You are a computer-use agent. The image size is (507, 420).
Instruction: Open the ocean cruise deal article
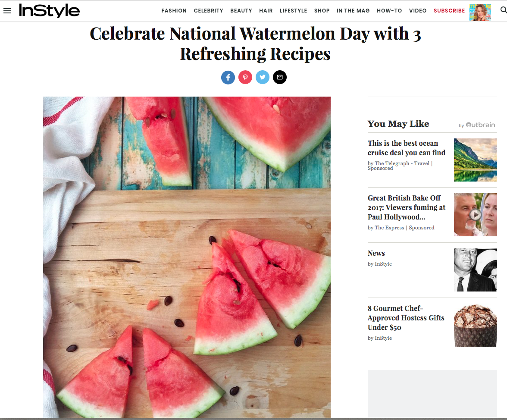(x=406, y=148)
